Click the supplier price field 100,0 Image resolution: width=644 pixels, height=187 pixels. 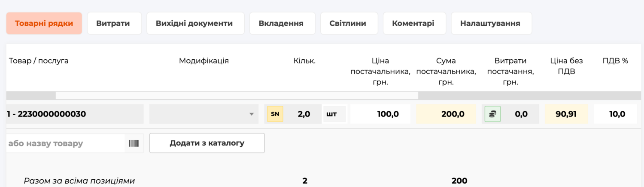click(380, 114)
